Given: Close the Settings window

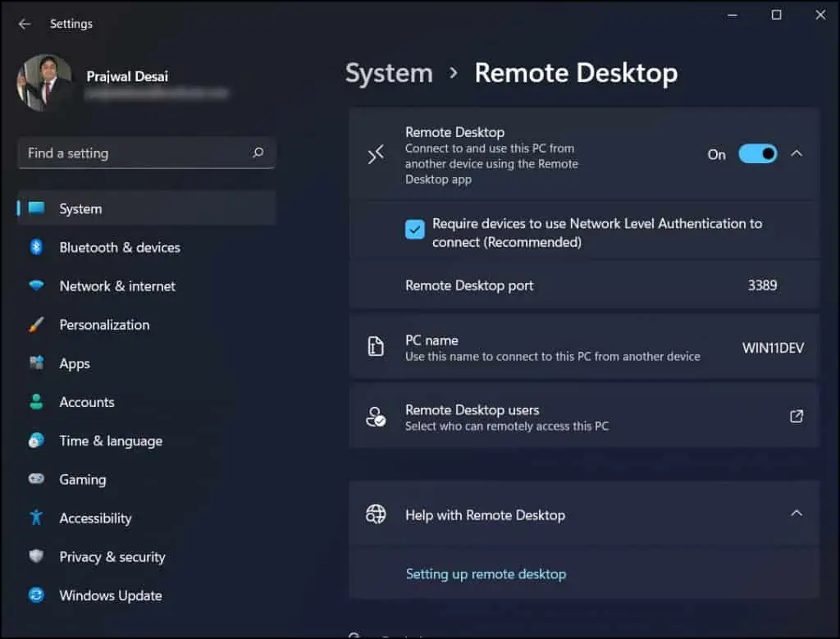Looking at the screenshot, I should (820, 15).
